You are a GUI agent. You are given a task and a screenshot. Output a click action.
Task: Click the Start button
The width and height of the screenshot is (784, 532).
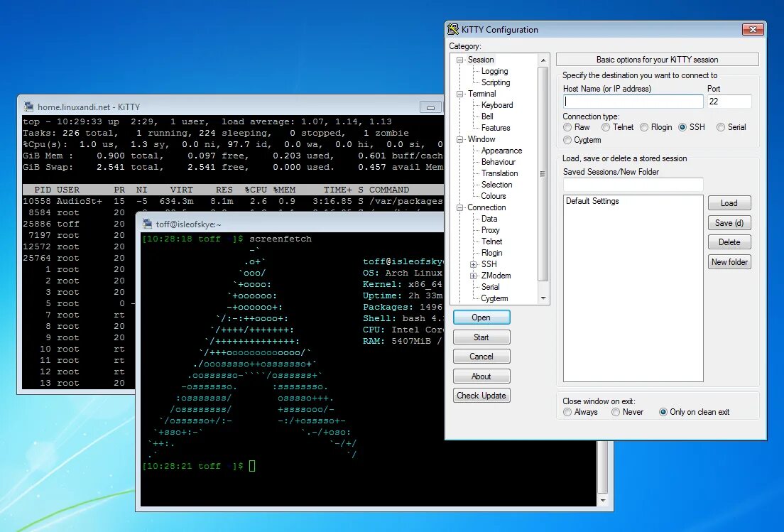(x=481, y=337)
